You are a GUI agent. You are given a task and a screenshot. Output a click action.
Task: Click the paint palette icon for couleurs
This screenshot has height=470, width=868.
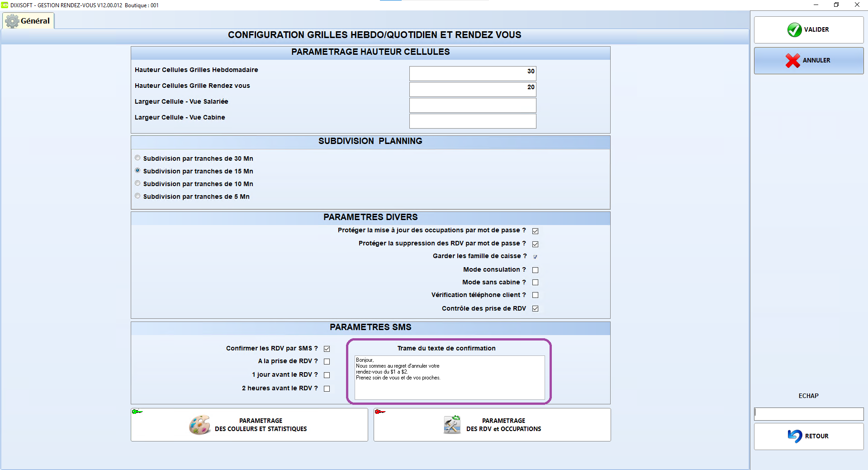coord(199,425)
